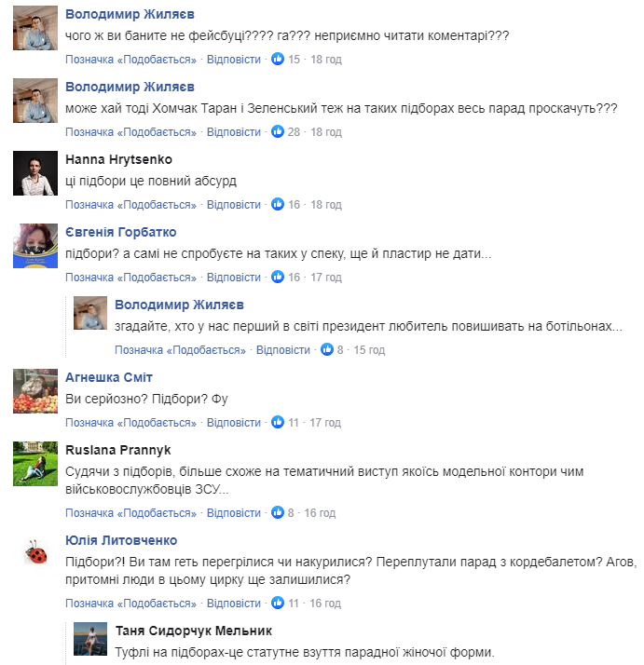Image resolution: width=644 pixels, height=665 pixels.
Task: Click the name Таня Сидорчук Мельник
Action: pyautogui.click(x=195, y=631)
